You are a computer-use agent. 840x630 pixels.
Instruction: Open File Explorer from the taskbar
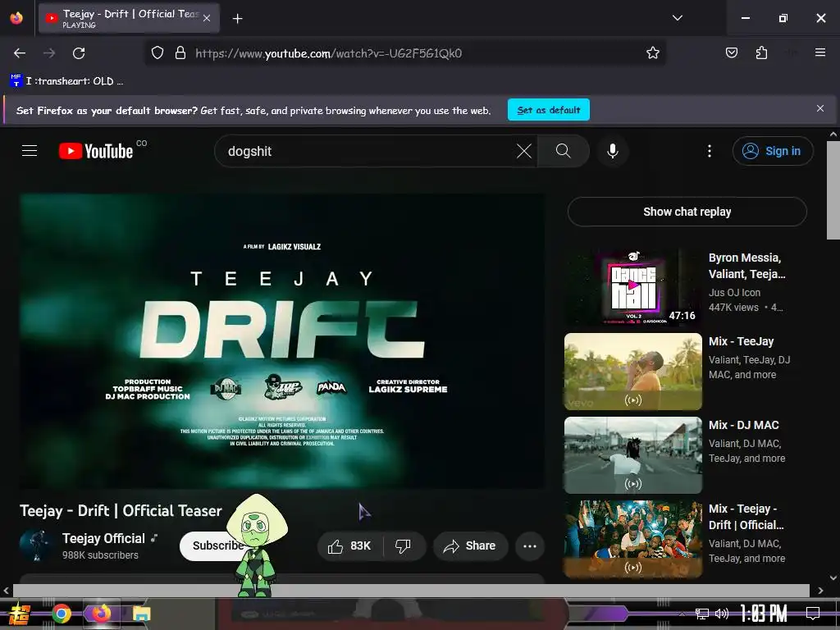[141, 614]
